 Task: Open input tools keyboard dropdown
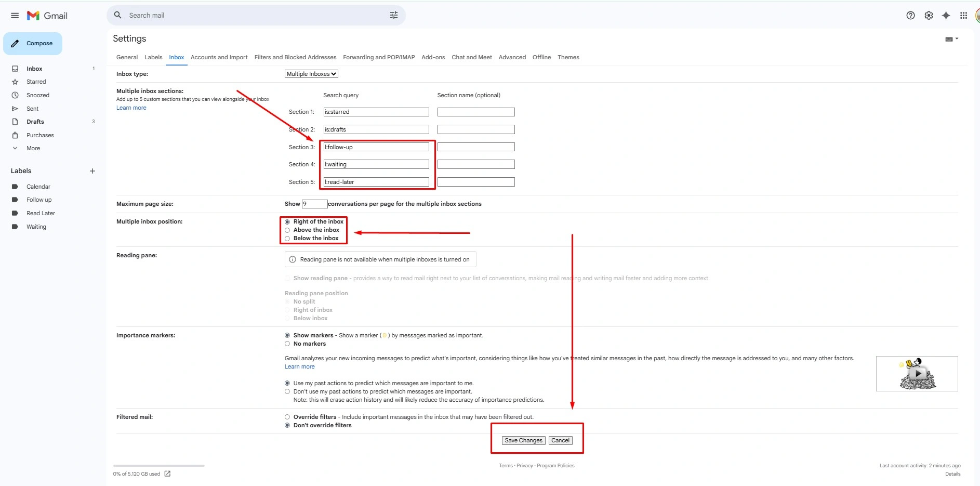(x=951, y=39)
